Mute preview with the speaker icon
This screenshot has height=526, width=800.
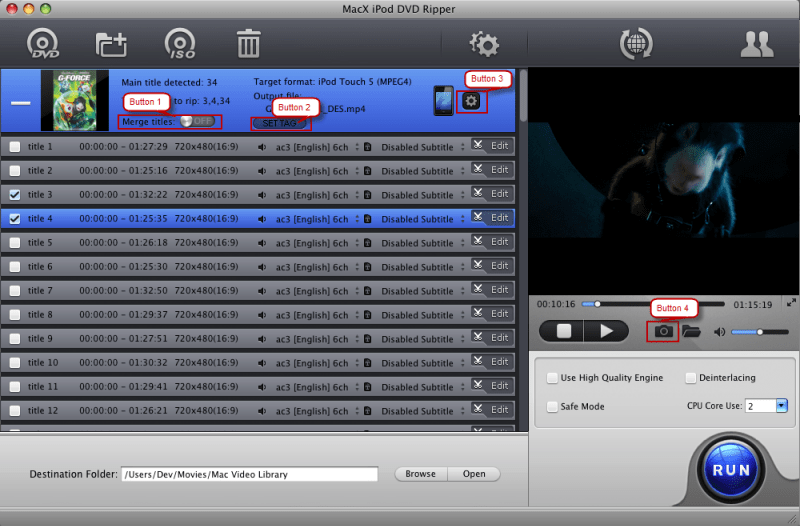tap(719, 332)
